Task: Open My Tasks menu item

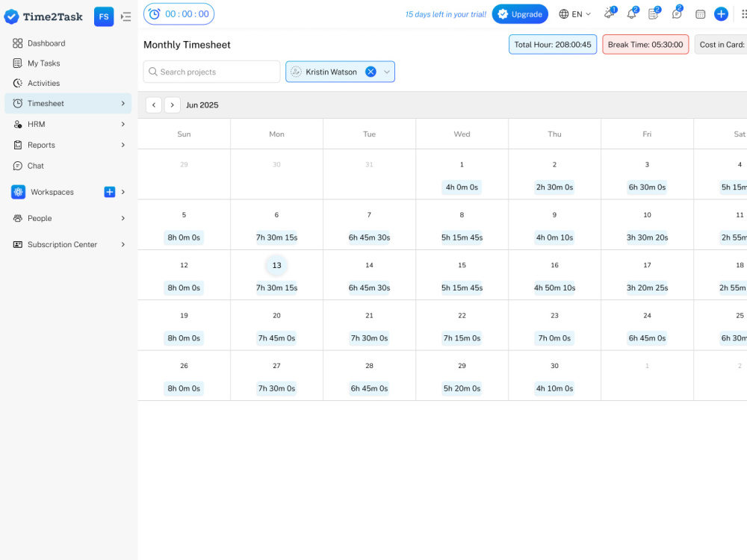Action: 68,63
